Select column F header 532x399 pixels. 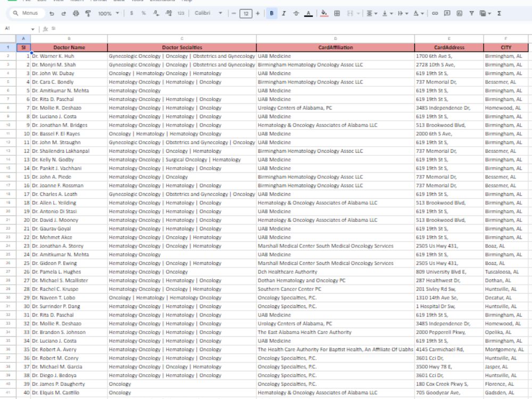(x=505, y=38)
